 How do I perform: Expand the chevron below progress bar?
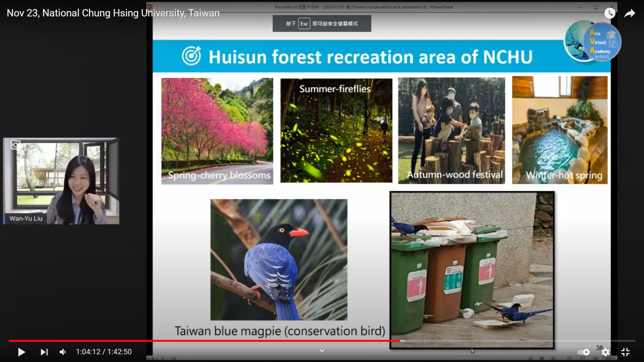pyautogui.click(x=322, y=351)
